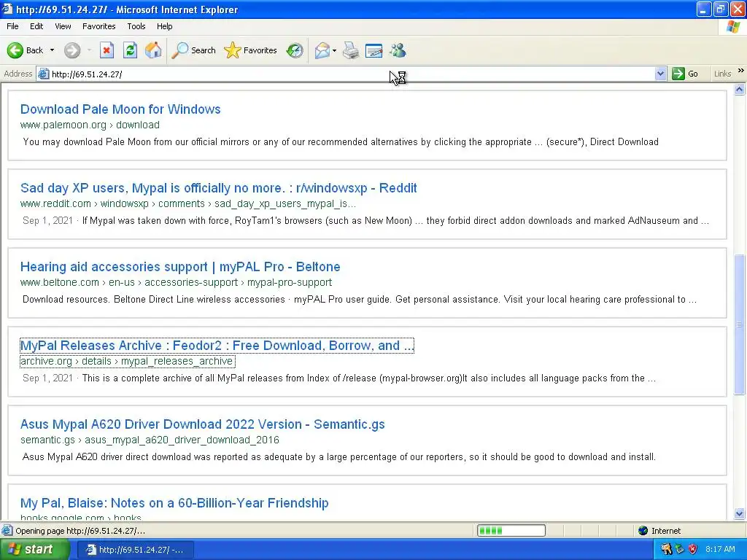The height and width of the screenshot is (560, 747).
Task: Open the Messenger people icon
Action: coord(398,50)
